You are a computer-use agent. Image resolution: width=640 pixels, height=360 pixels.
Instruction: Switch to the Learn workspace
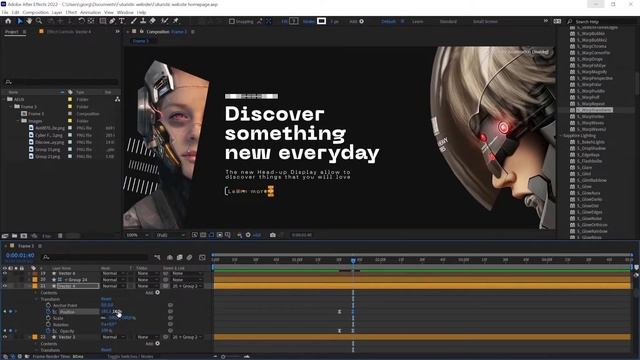pos(418,21)
